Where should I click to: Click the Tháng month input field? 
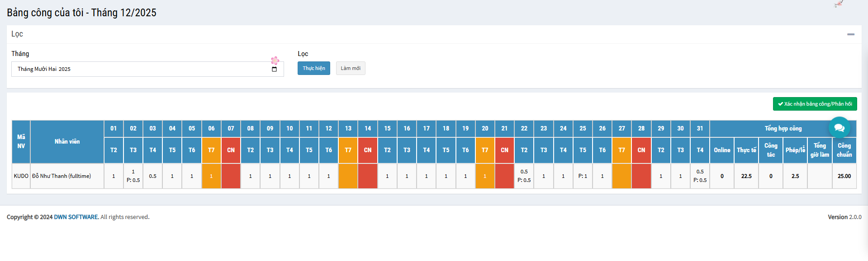click(x=140, y=69)
